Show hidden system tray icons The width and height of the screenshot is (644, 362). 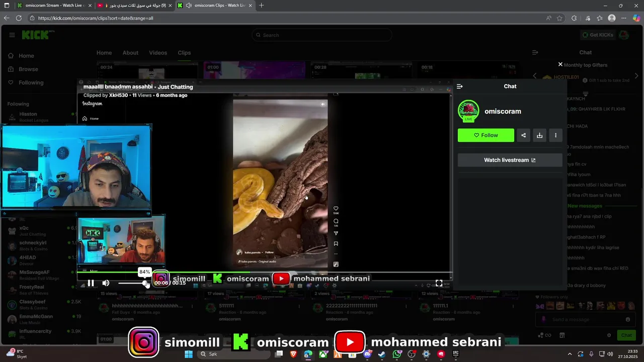tap(570, 354)
